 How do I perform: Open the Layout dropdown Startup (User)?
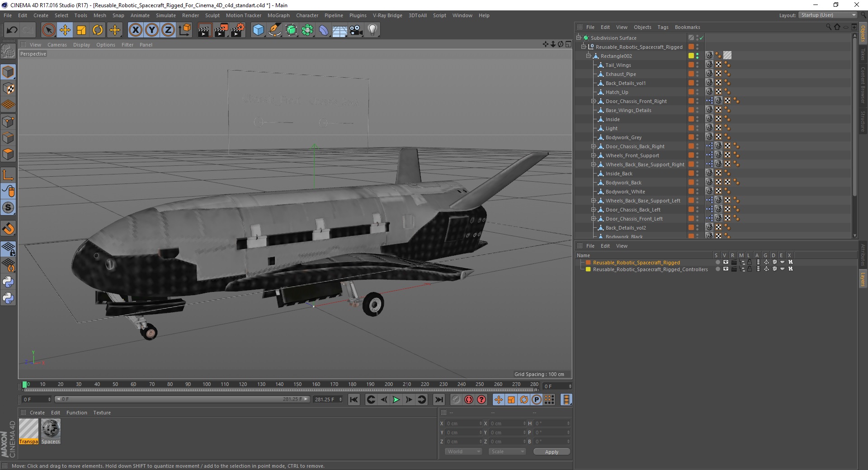click(828, 15)
